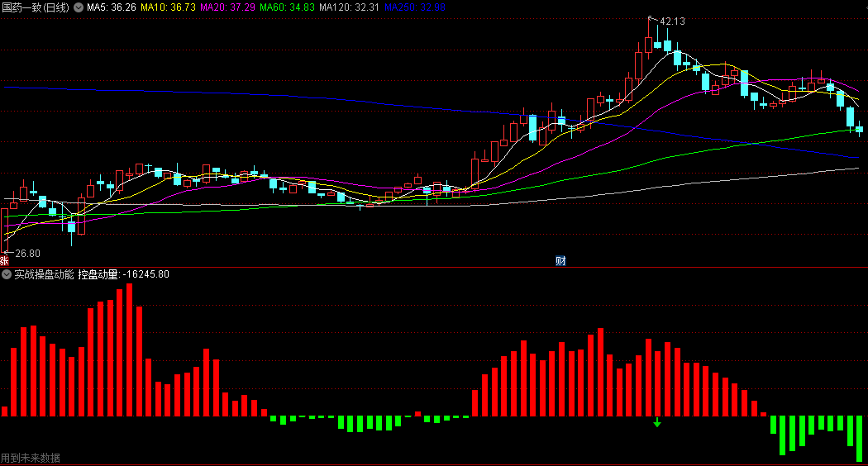Click the red 涨 marker icon
The image size is (868, 466).
pos(4,260)
